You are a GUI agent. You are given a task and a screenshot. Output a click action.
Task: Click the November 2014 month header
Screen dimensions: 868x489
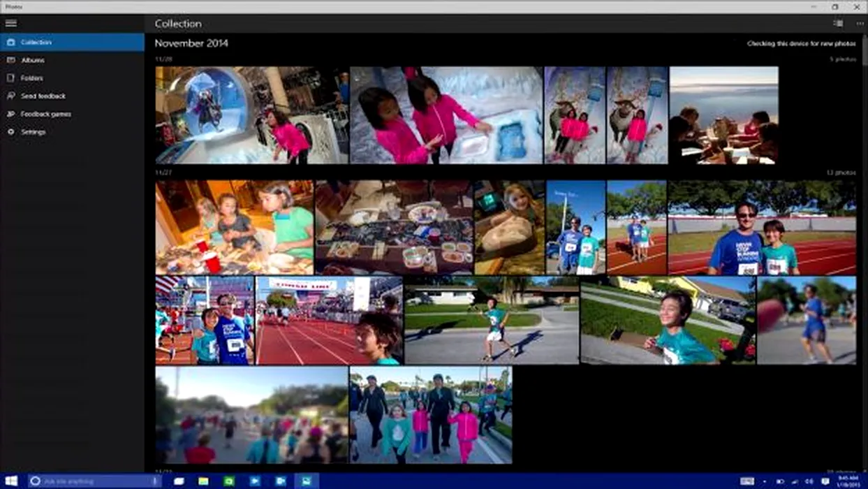pos(191,43)
